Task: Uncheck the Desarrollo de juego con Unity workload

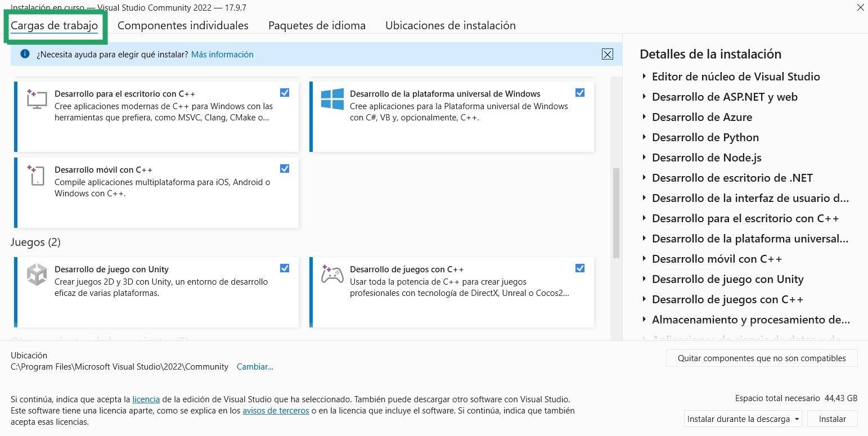Action: pos(285,268)
